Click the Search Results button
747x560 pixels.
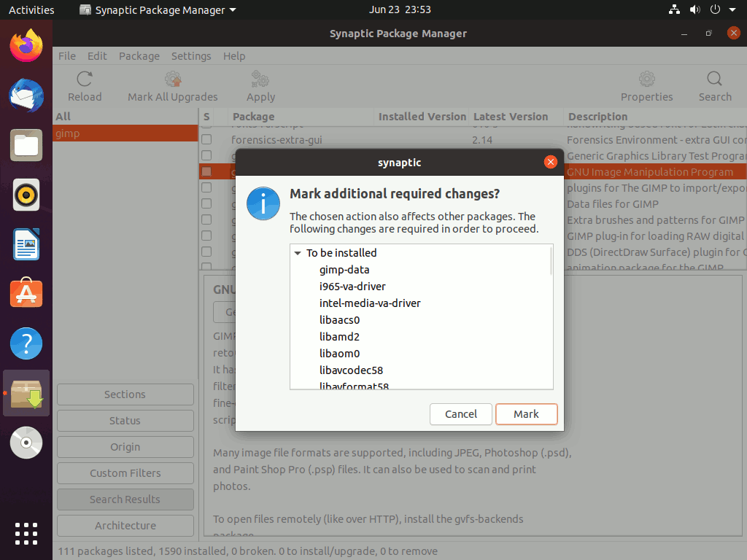(125, 499)
